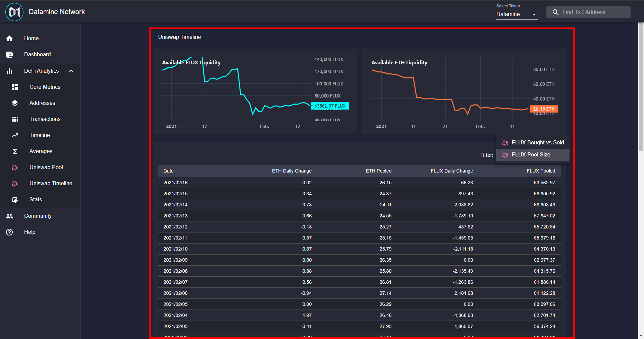The image size is (644, 339).
Task: Open the Averages page
Action: (40, 151)
